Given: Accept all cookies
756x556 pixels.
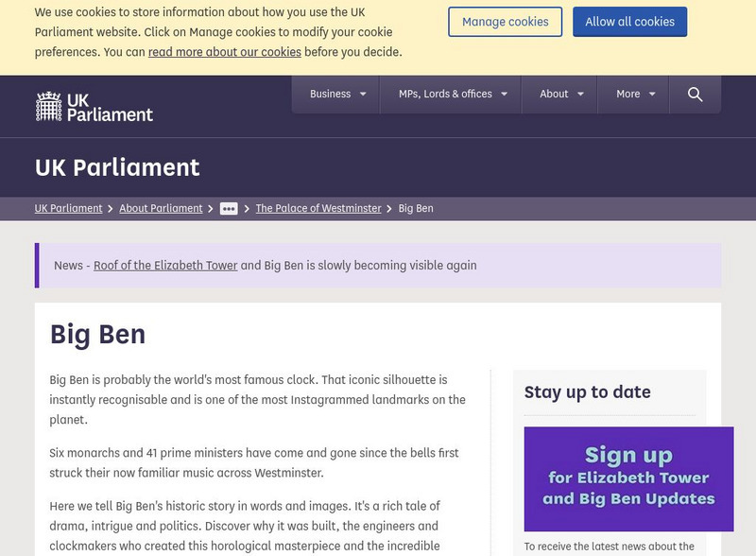Looking at the screenshot, I should (629, 22).
